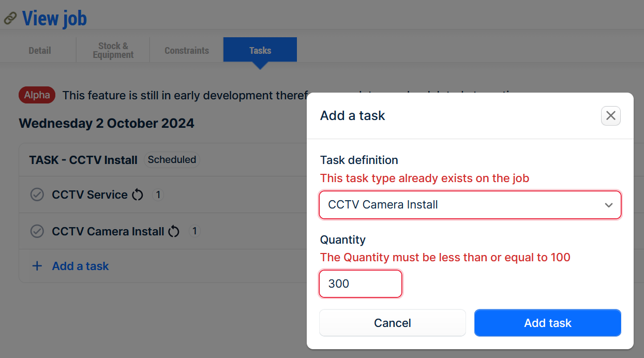The image size is (644, 358).
Task: Switch to the Constraints tab
Action: [x=187, y=50]
